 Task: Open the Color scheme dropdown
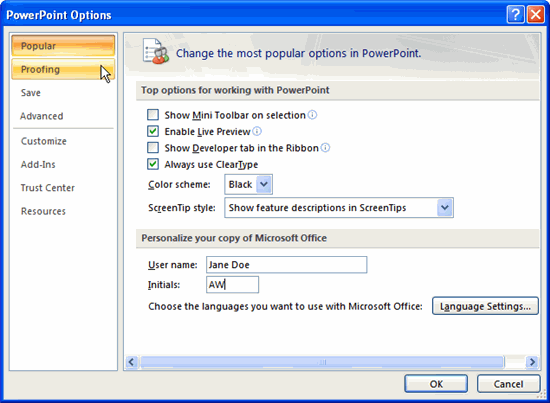pos(264,184)
